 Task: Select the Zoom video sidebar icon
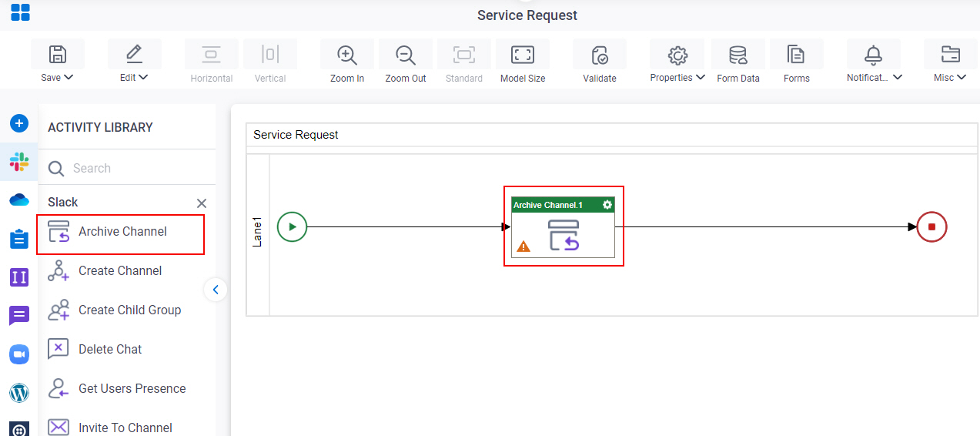(x=19, y=354)
